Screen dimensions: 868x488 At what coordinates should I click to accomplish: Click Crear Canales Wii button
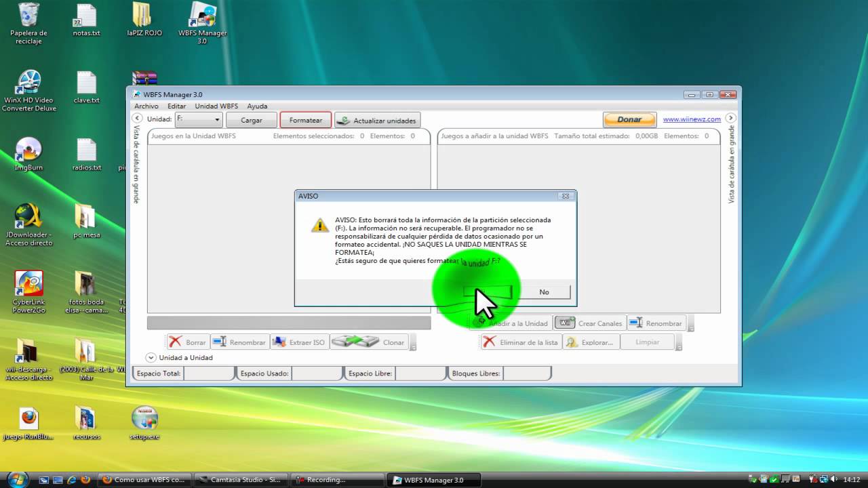point(590,323)
